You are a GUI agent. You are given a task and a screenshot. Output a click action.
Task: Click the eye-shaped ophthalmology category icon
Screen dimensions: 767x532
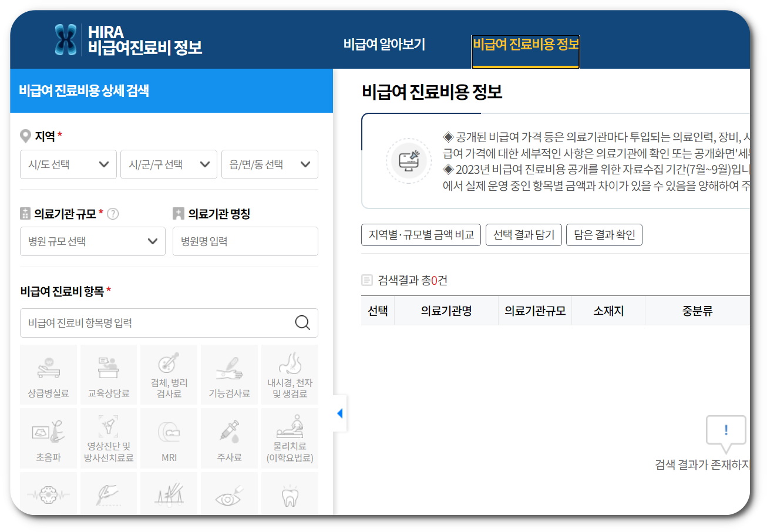point(229,498)
